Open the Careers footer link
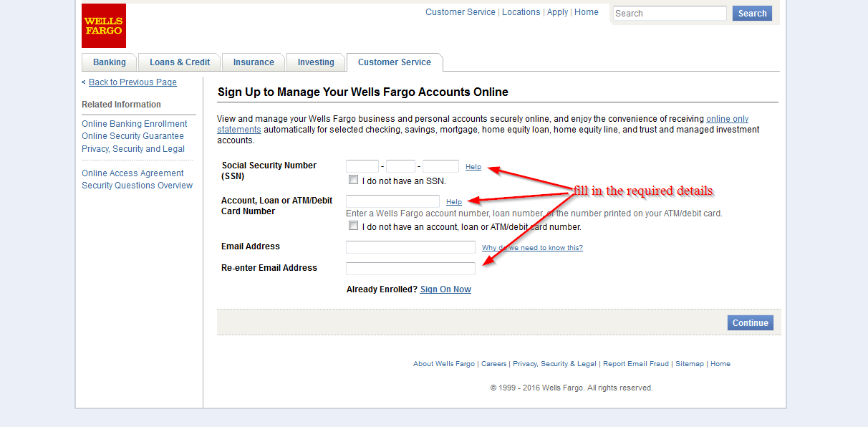Viewport: 868px width, 427px height. (x=494, y=364)
